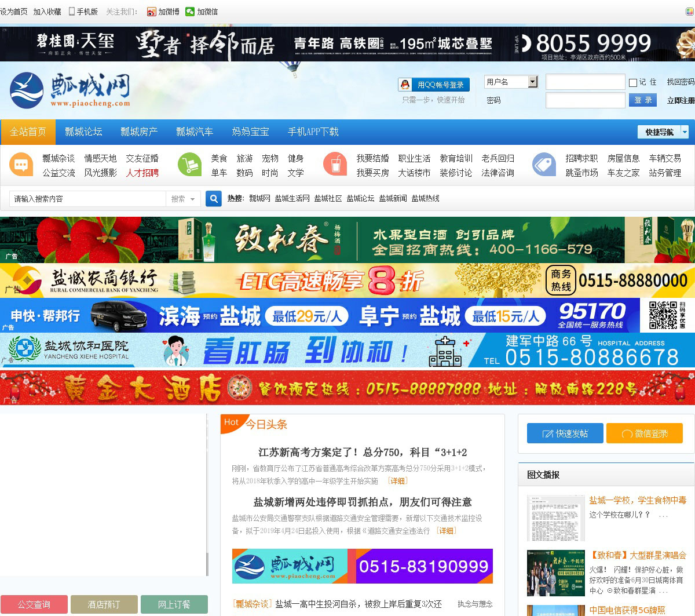Click the 快速发帖 button
Image resolution: width=695 pixels, height=616 pixels.
(565, 433)
